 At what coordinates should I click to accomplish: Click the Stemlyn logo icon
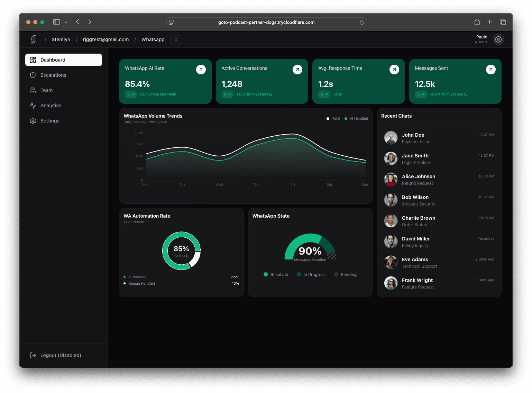34,39
